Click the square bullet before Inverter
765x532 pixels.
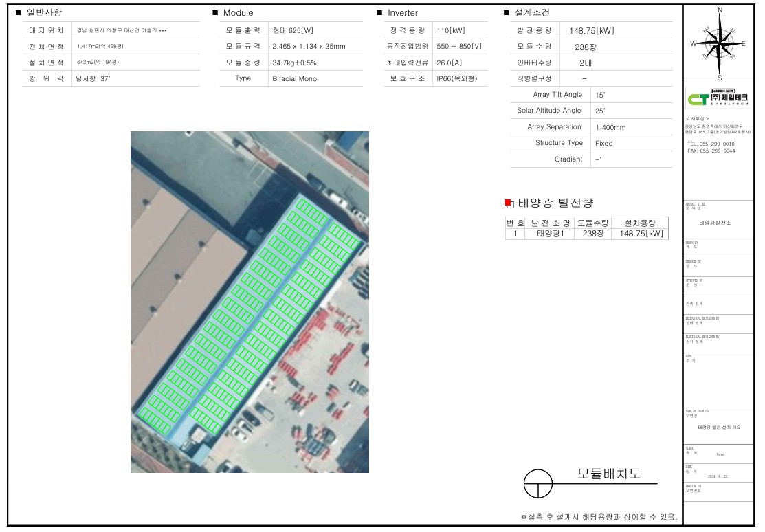click(x=379, y=13)
